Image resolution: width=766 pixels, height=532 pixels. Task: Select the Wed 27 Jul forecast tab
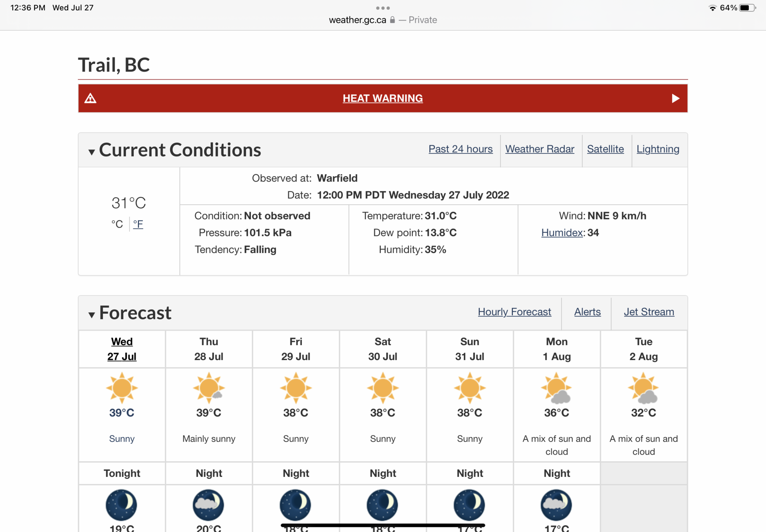pos(122,349)
